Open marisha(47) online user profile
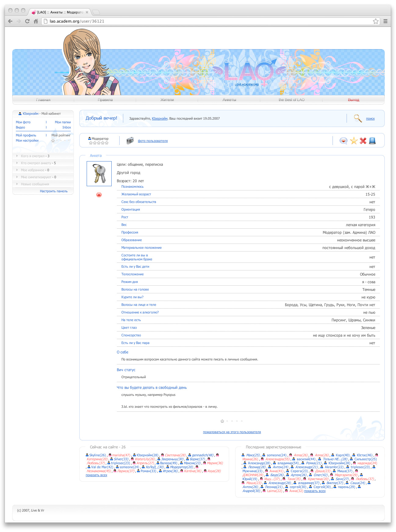 [121, 455]
